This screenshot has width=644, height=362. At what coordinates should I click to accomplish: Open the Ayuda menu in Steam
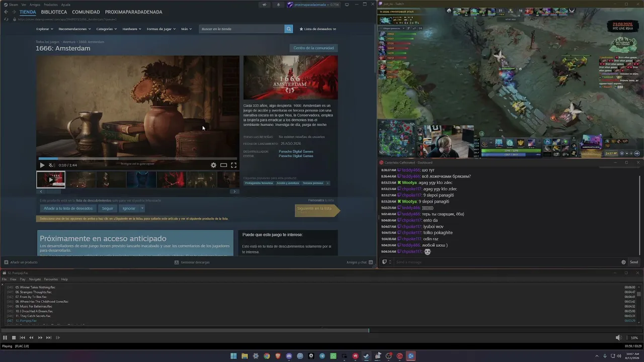click(65, 5)
